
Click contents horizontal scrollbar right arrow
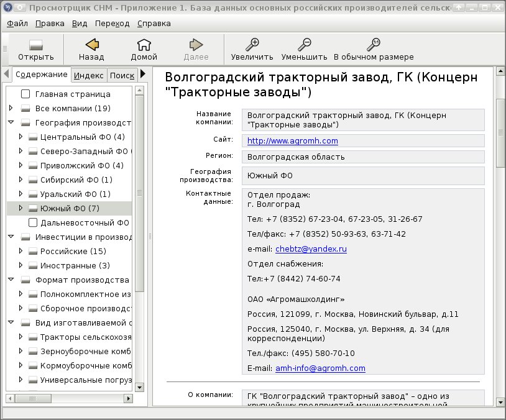(129, 399)
